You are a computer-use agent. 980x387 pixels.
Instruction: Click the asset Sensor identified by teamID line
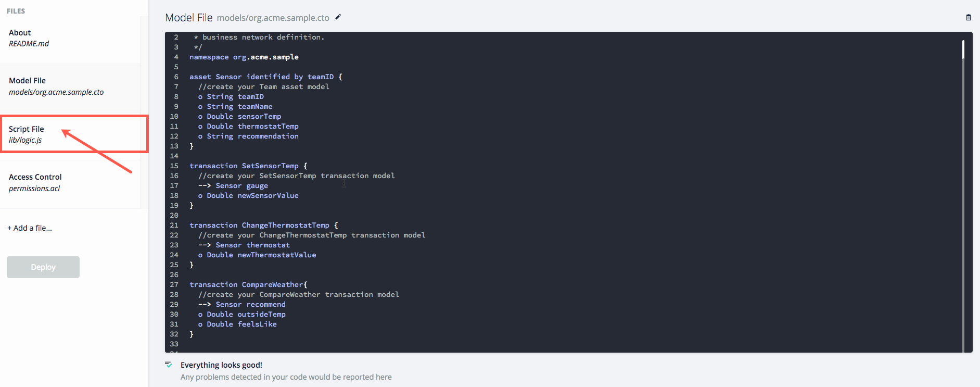pyautogui.click(x=266, y=77)
